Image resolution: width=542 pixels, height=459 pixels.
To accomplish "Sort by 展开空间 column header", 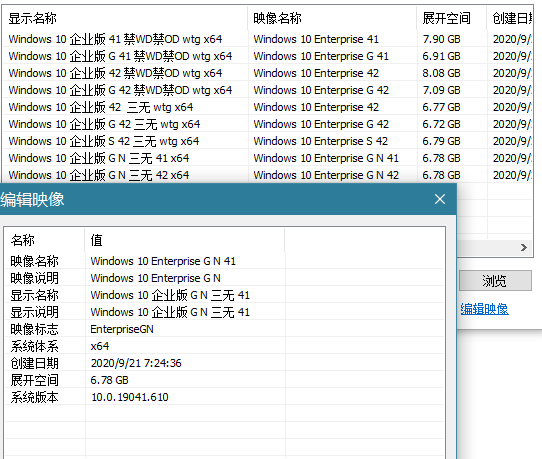I will point(451,18).
